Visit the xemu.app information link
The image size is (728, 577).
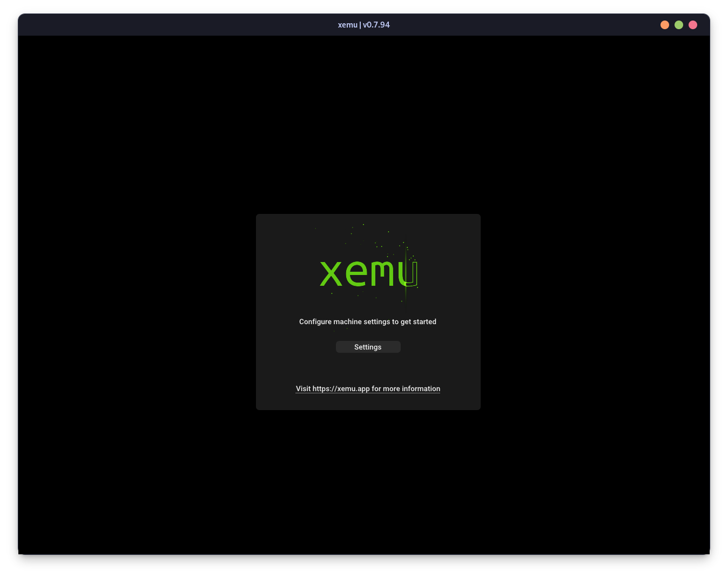(x=368, y=388)
